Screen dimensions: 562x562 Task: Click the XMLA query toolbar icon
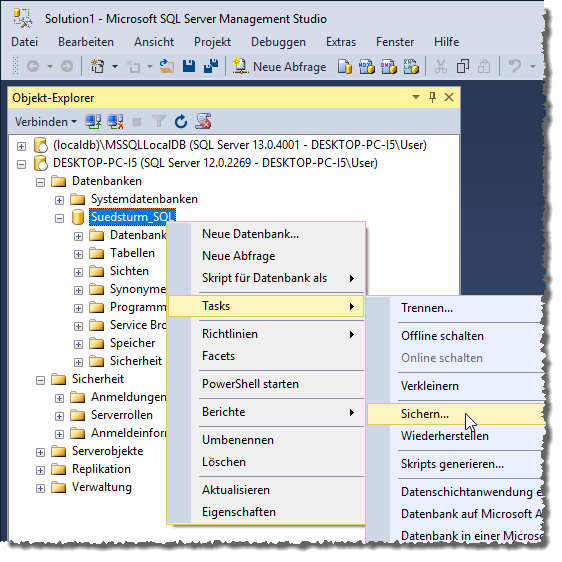(x=411, y=66)
